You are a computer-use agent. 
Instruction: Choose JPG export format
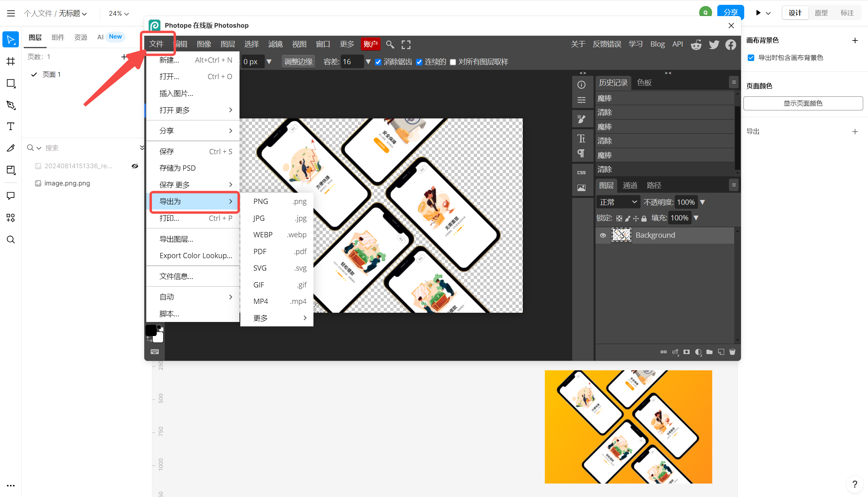click(x=277, y=218)
